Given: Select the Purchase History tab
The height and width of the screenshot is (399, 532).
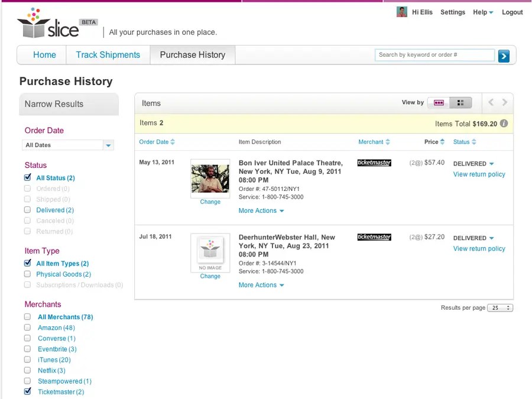Looking at the screenshot, I should [x=192, y=54].
